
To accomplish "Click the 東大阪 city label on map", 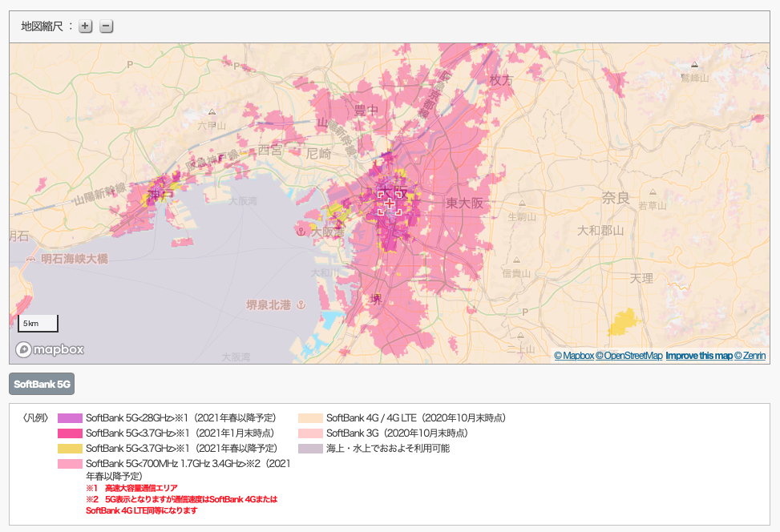I will tap(464, 203).
